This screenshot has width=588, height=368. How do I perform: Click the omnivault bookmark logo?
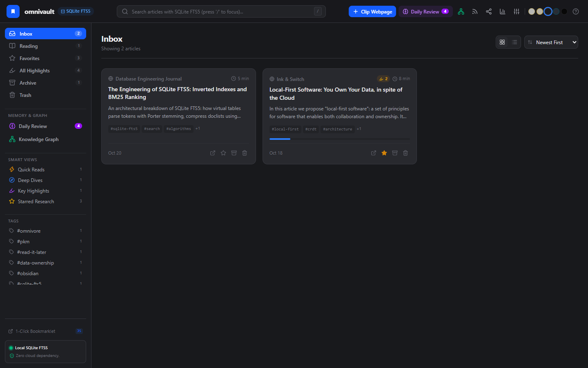coord(13,11)
